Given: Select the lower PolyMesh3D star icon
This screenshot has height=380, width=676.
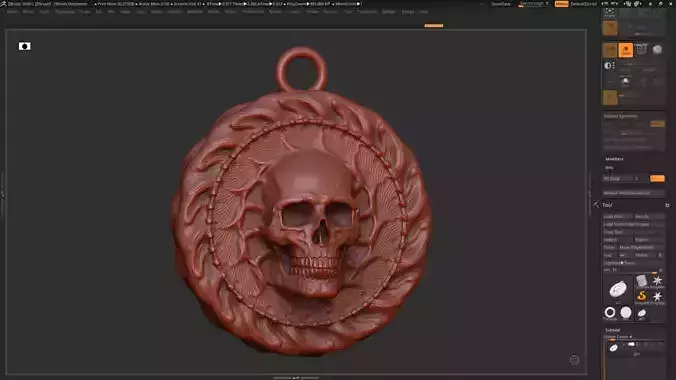Looking at the screenshot, I should (x=657, y=297).
